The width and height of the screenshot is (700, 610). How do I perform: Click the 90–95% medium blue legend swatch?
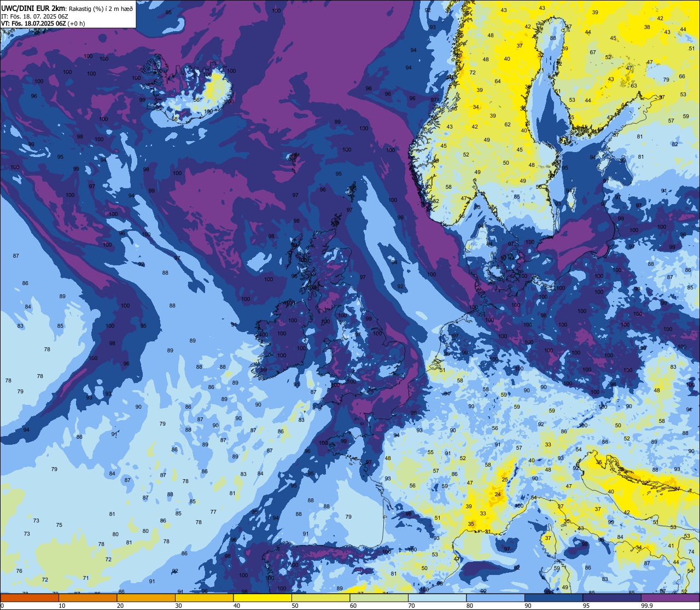pyautogui.click(x=553, y=598)
